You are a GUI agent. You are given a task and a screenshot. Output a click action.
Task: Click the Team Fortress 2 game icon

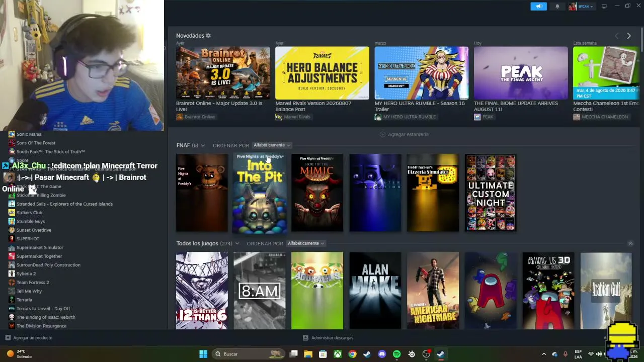pyautogui.click(x=12, y=283)
